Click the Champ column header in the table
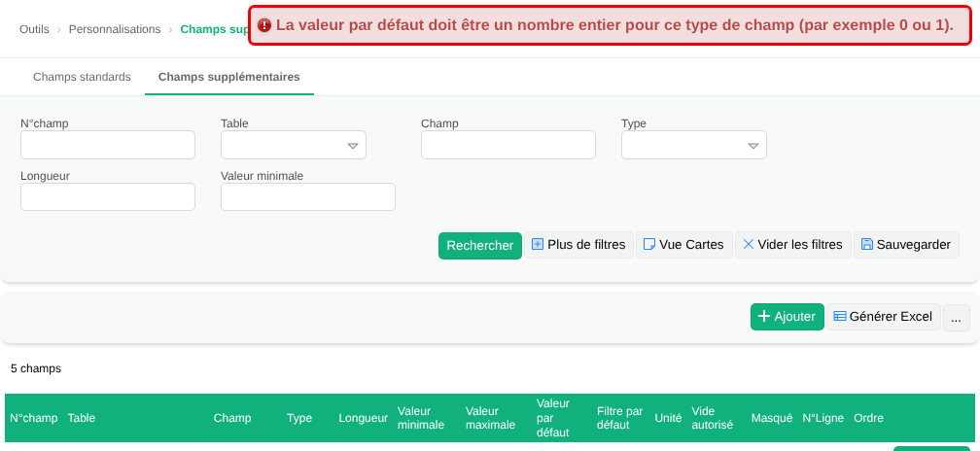Screen dimensions: 980x451 [232, 418]
